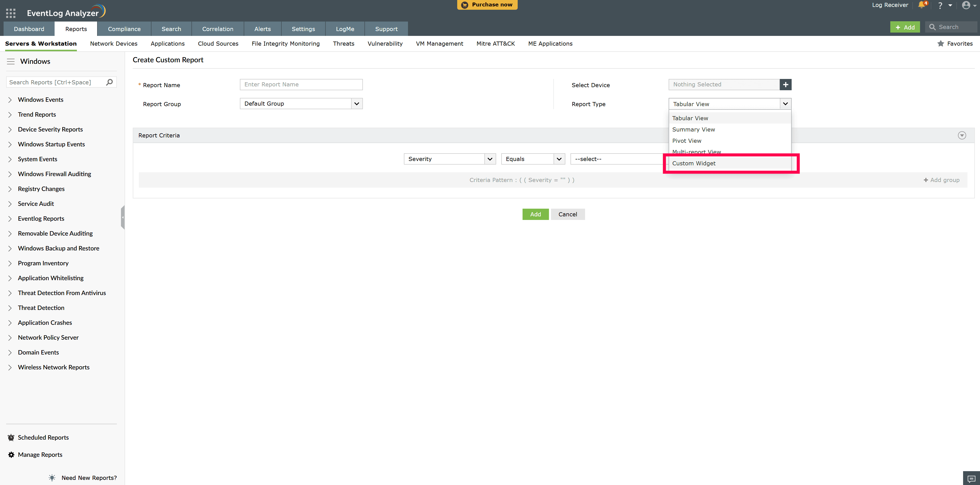Collapse the left sidebar panel handle
The image size is (980, 485).
click(x=122, y=217)
